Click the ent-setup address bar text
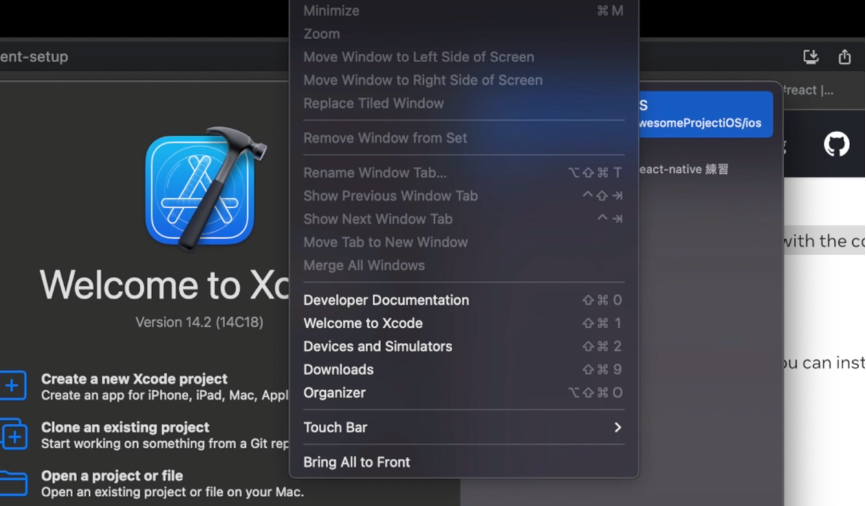 point(34,56)
